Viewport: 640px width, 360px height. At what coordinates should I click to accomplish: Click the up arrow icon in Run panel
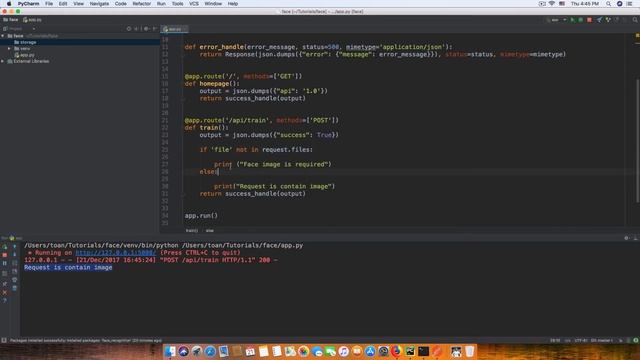pos(15,247)
